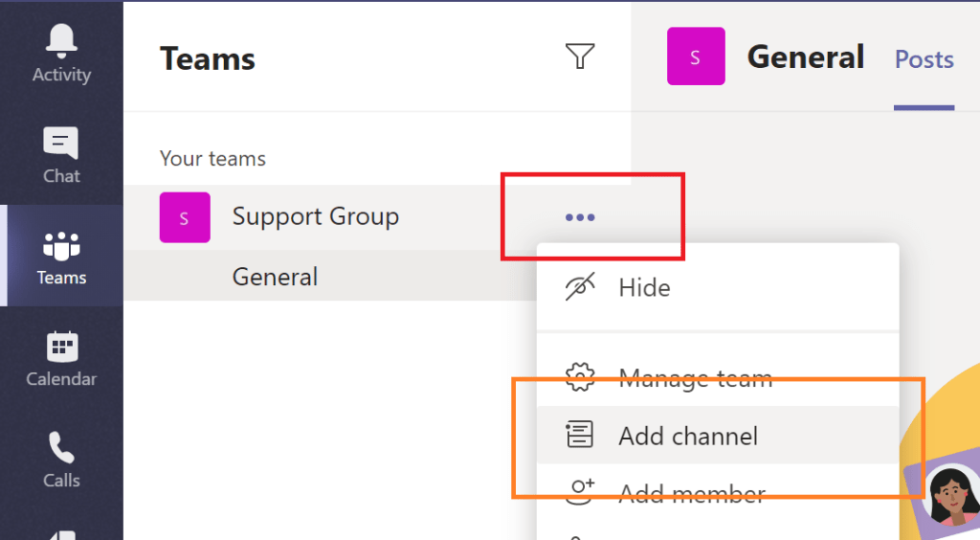Viewport: 980px width, 540px height.
Task: Select Add channel from the menu
Action: (x=687, y=437)
